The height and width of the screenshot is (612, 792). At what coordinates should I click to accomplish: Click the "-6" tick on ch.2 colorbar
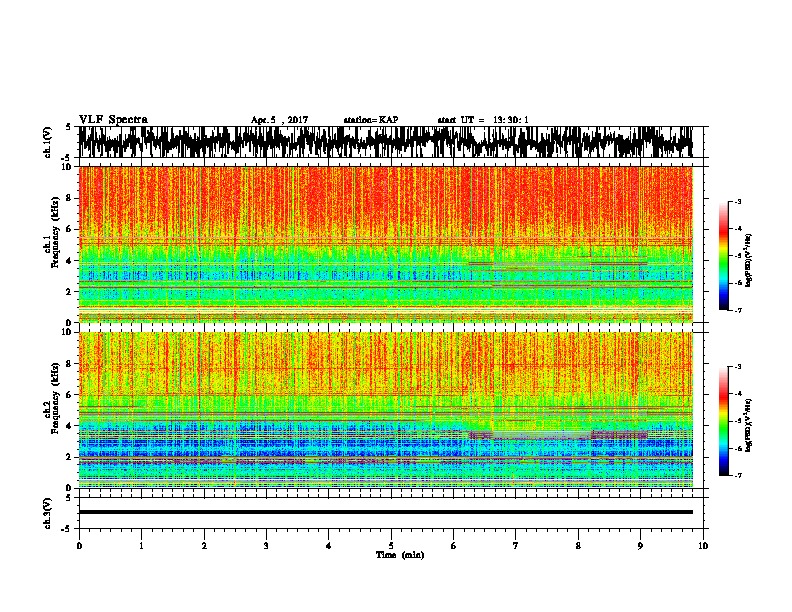pyautogui.click(x=738, y=448)
